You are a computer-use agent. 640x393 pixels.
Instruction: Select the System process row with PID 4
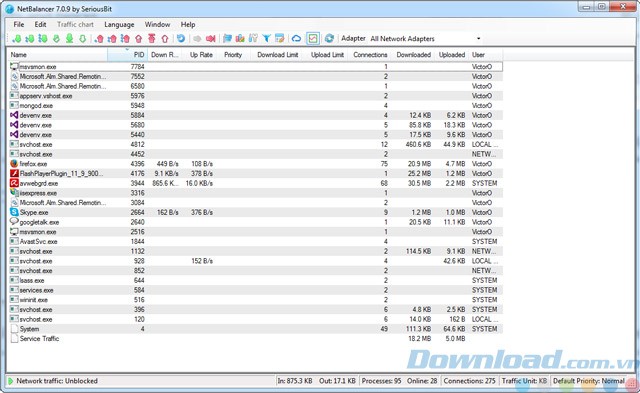(256, 329)
